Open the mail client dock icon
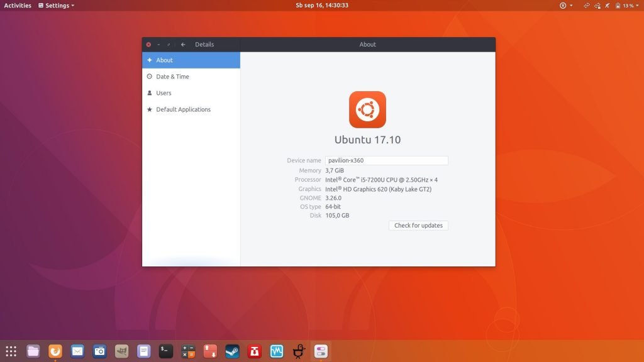 click(77, 351)
